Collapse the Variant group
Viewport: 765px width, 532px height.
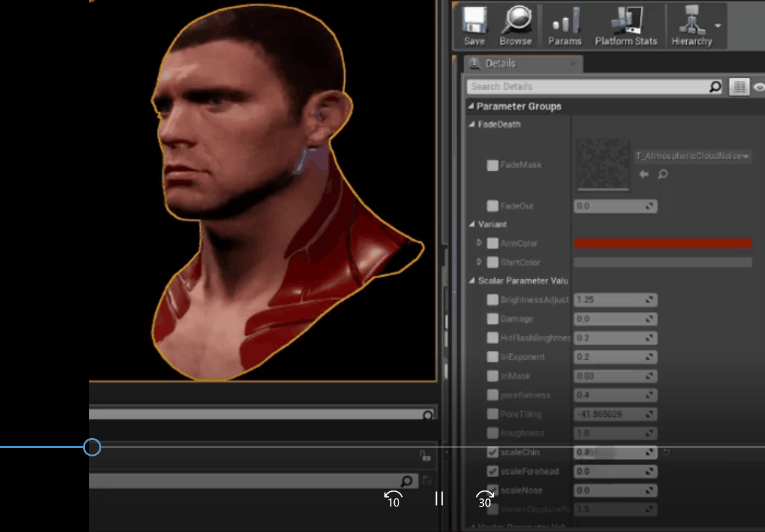coord(472,224)
